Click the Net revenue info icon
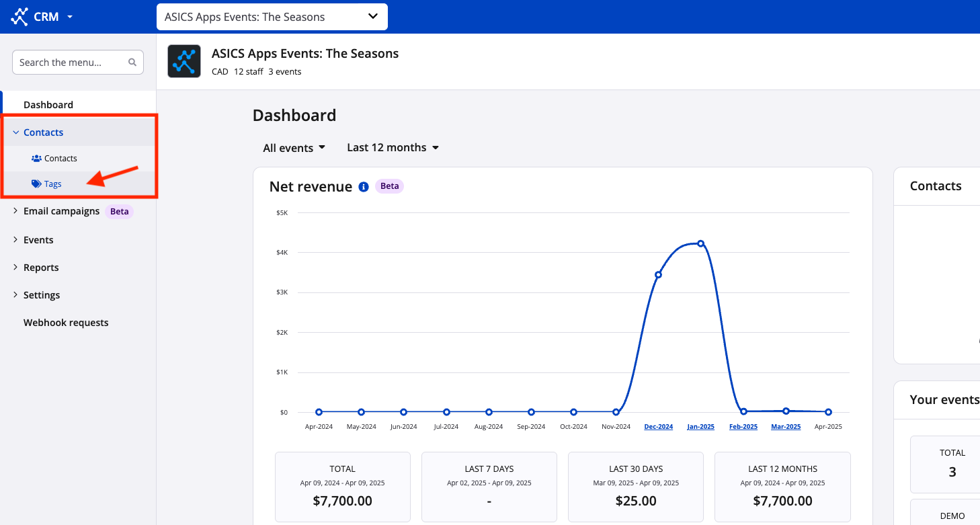This screenshot has width=980, height=525. [364, 187]
